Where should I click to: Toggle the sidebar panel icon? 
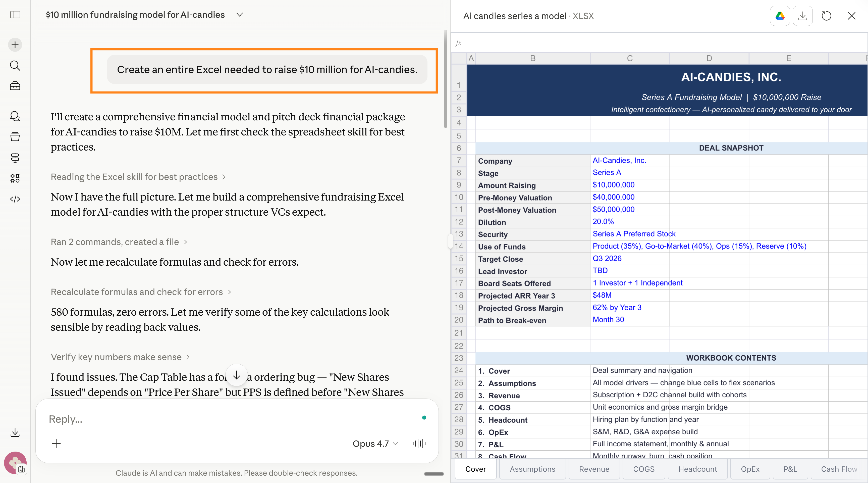click(x=15, y=15)
